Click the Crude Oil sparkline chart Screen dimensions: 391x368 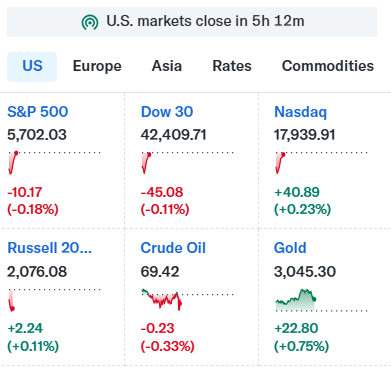click(x=187, y=300)
